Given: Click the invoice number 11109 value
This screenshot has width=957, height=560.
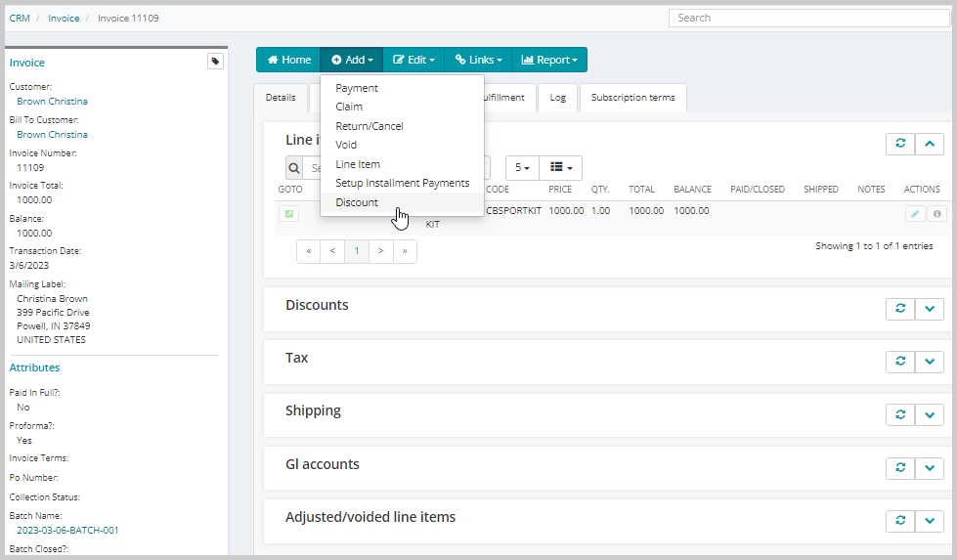Looking at the screenshot, I should coord(30,168).
